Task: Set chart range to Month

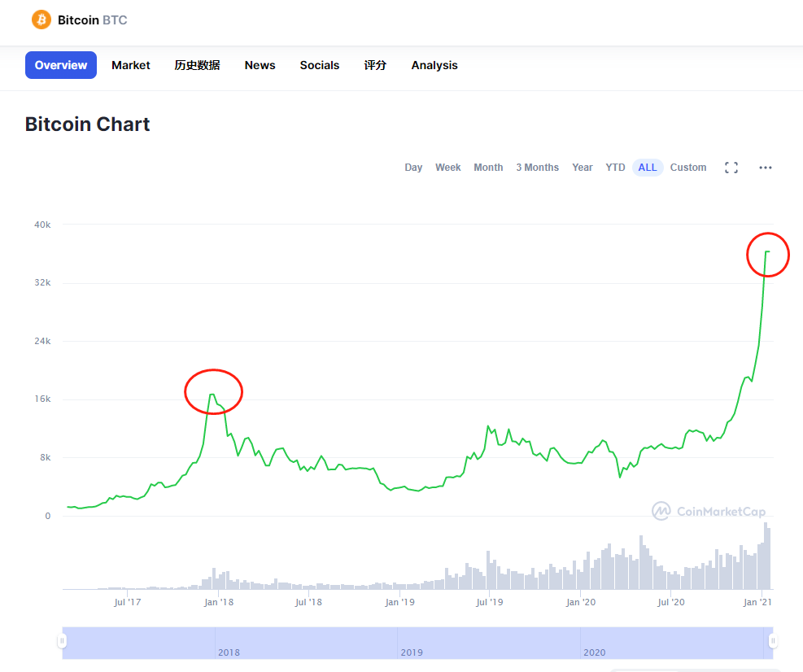Action: [488, 168]
